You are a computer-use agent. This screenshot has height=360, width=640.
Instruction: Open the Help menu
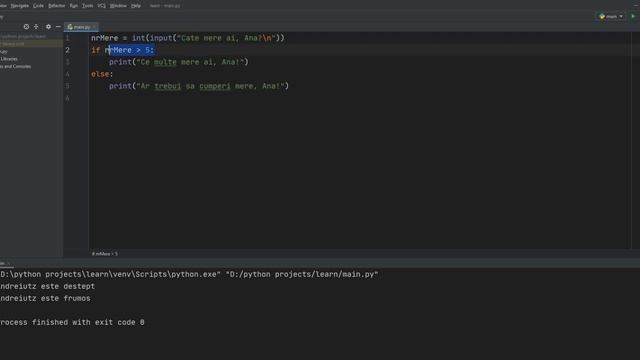(136, 6)
